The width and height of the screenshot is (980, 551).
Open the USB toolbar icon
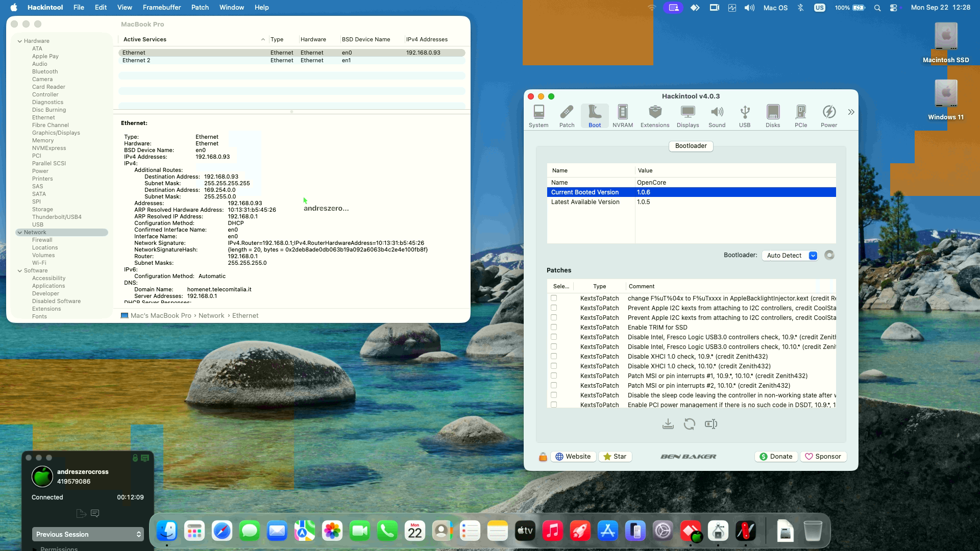point(745,116)
